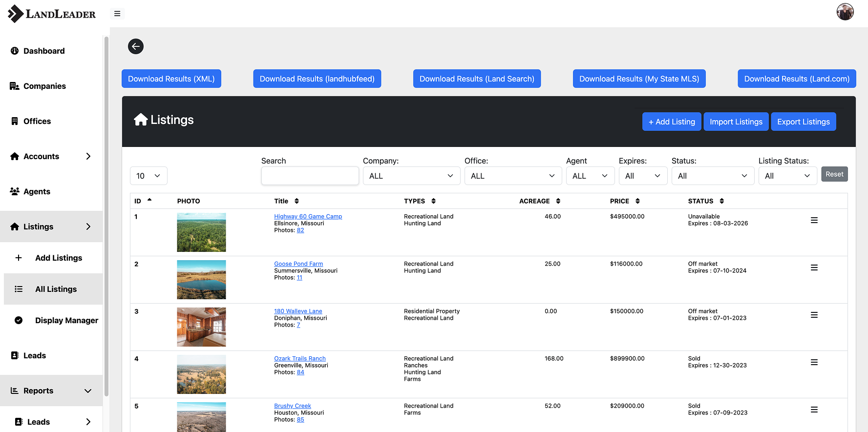Click the Reports chart icon
Image resolution: width=868 pixels, height=432 pixels.
[x=15, y=391]
